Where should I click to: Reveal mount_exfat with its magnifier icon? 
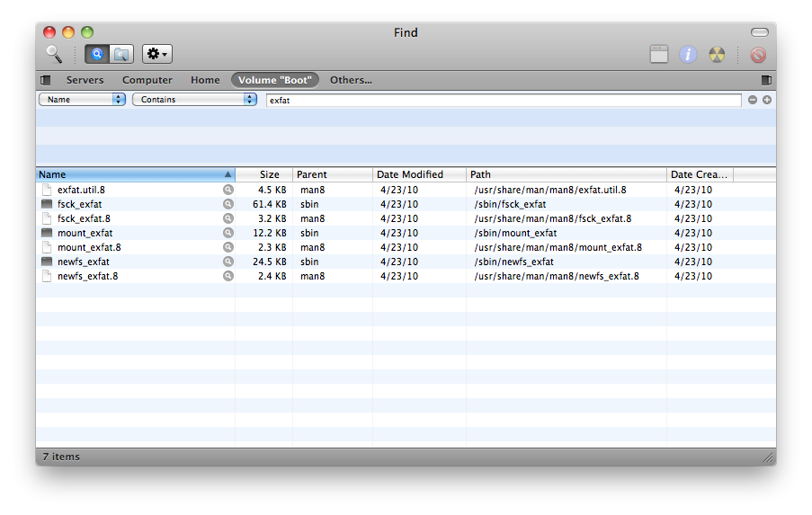[x=228, y=234]
